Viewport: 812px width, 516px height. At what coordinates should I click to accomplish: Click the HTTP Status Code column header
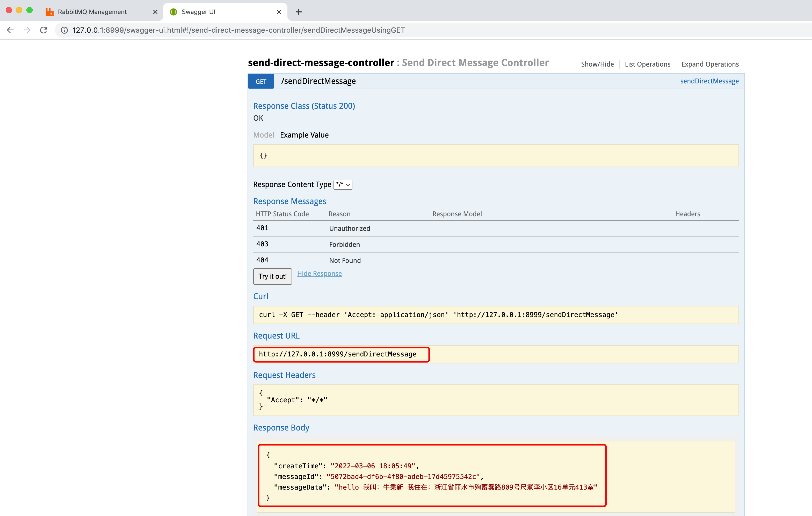click(x=282, y=214)
